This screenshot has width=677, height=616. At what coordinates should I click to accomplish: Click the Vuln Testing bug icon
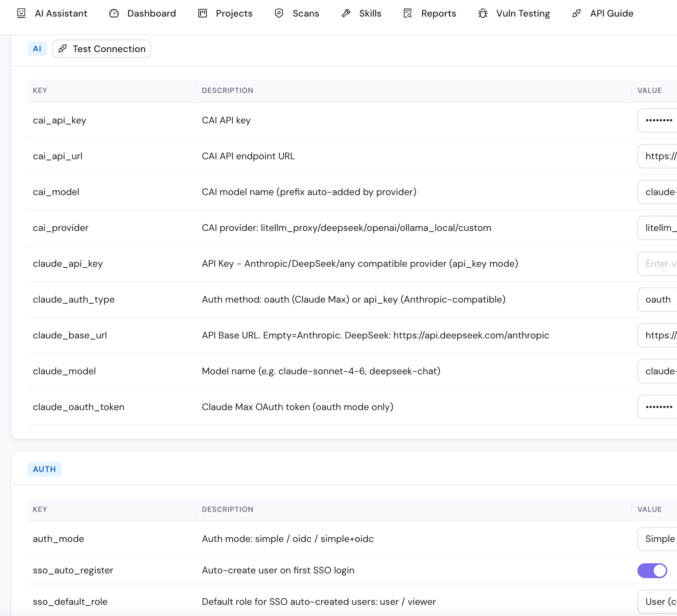tap(483, 13)
